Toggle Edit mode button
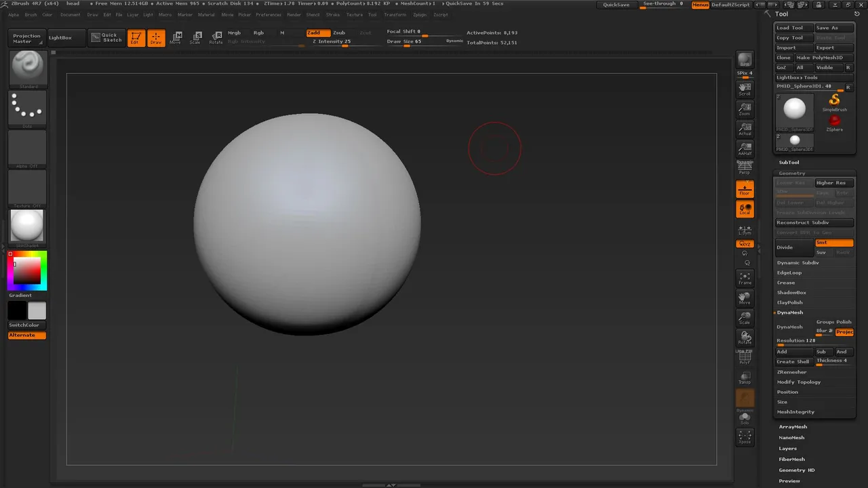This screenshot has width=868, height=488. (136, 38)
